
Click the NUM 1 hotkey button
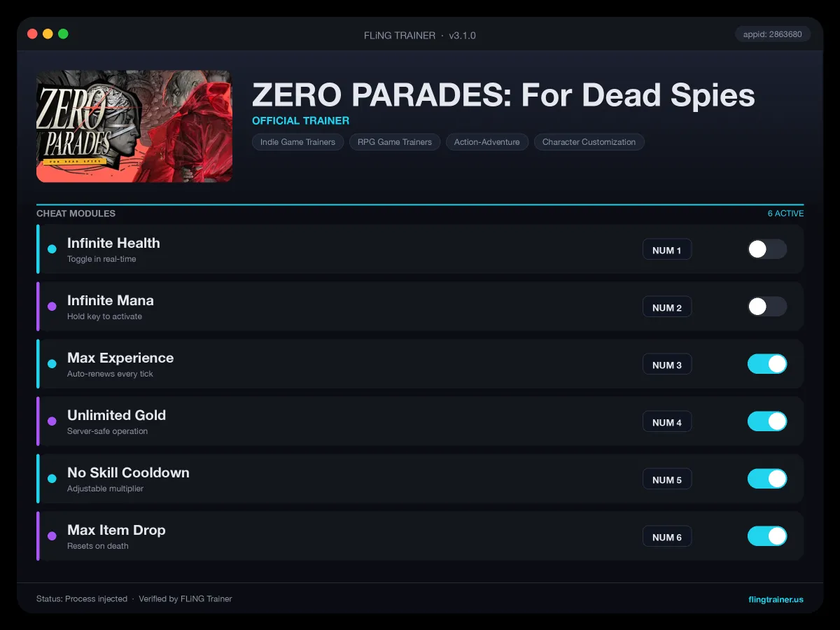(667, 250)
